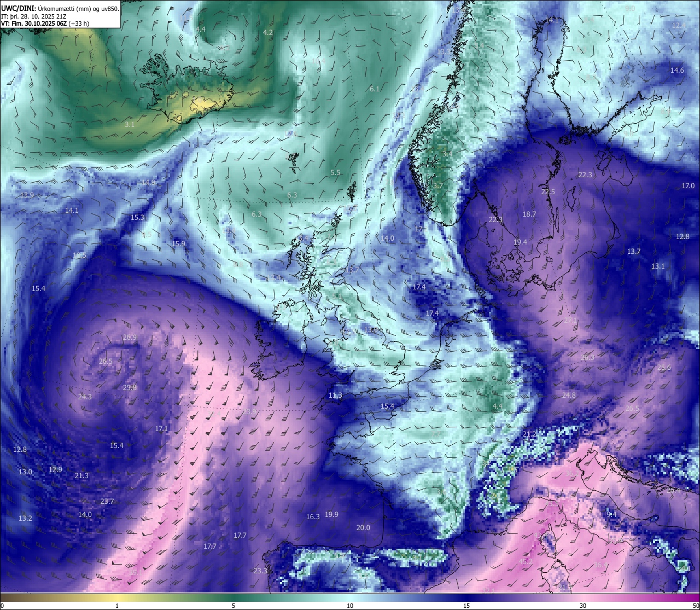Click the 17.1 value label
The width and height of the screenshot is (700, 610).
161,428
